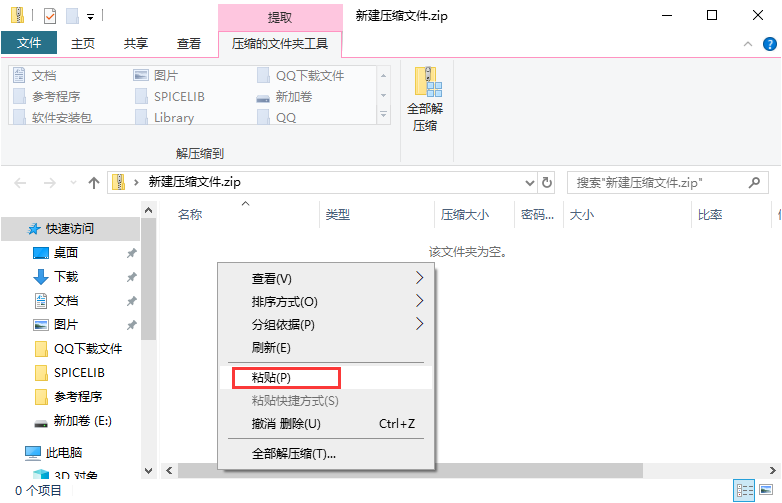Sort by the 名称 column header

click(x=190, y=215)
